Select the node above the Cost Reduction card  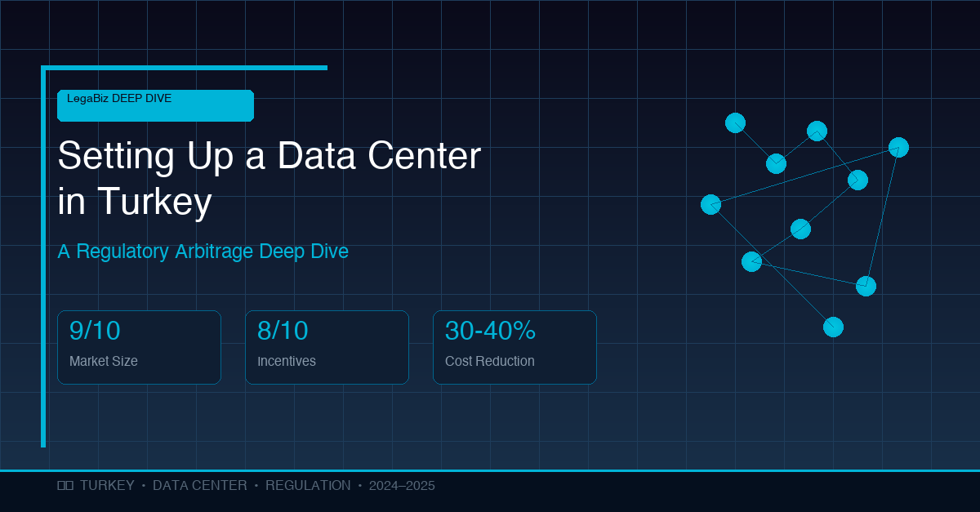pyautogui.click(x=751, y=261)
